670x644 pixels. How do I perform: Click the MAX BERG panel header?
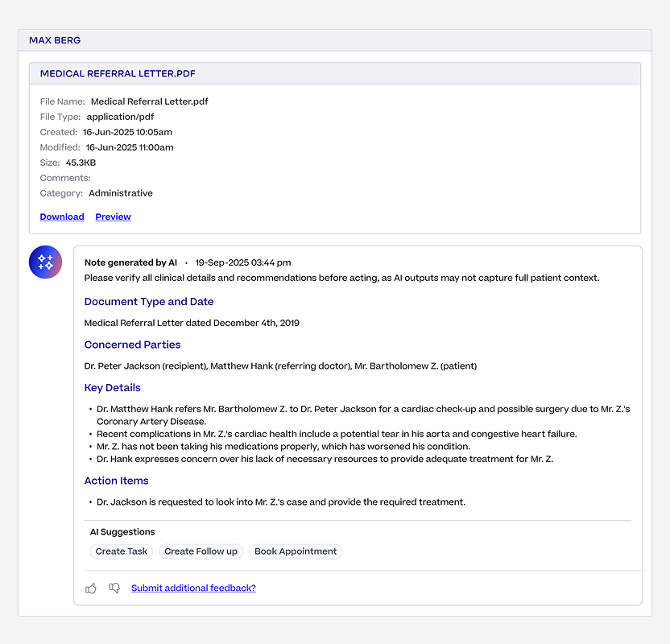[335, 40]
